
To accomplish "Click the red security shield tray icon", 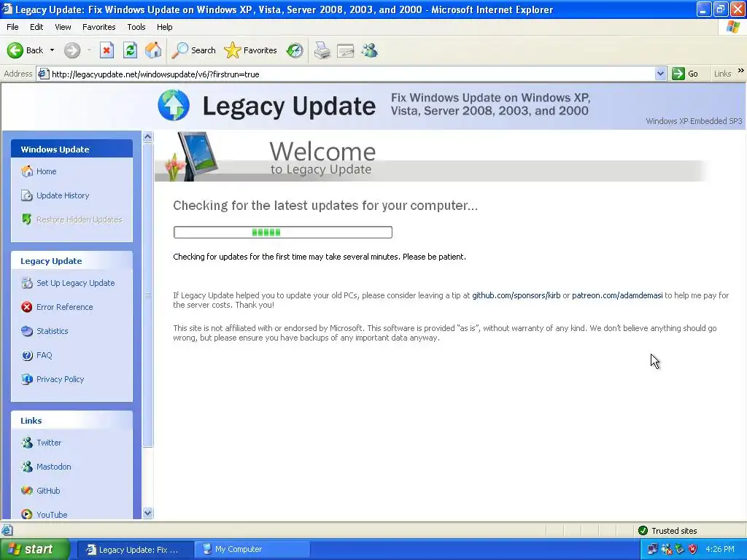I will click(693, 550).
